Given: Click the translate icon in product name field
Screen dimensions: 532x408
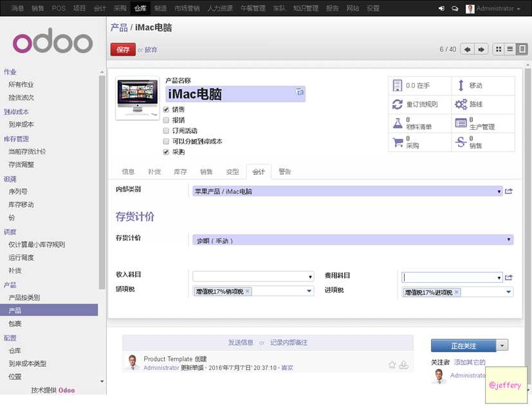Looking at the screenshot, I should pos(300,92).
